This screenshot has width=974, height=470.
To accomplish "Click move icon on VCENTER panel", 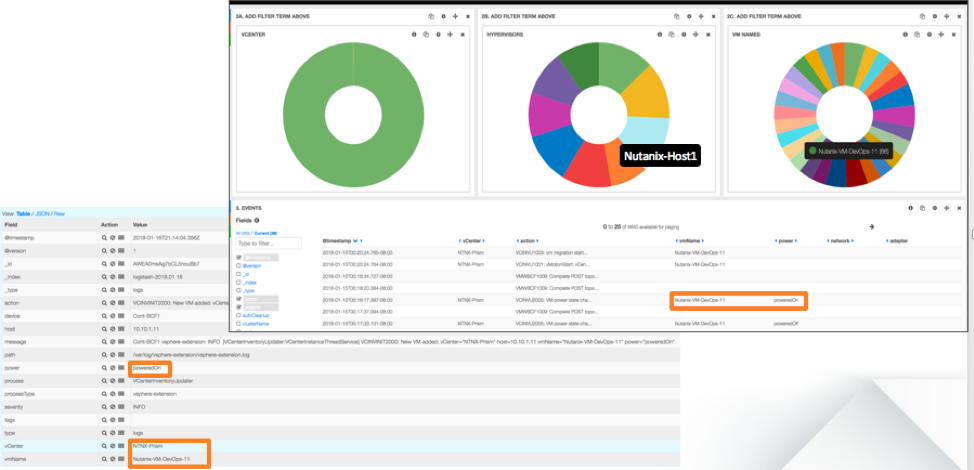I will [450, 35].
